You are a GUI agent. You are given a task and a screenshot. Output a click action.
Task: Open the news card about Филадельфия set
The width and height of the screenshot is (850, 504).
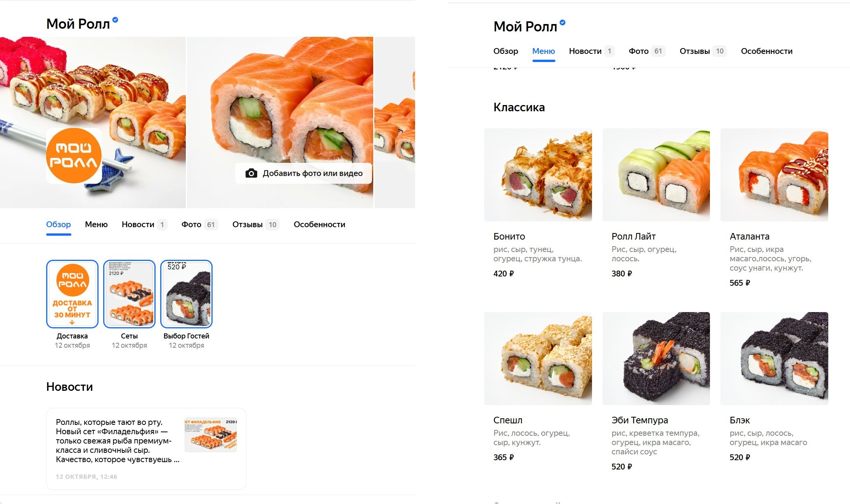click(x=146, y=449)
